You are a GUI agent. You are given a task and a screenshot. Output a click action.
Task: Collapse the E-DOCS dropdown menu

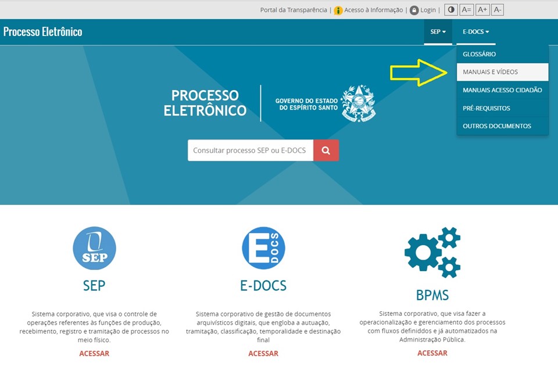pyautogui.click(x=476, y=32)
